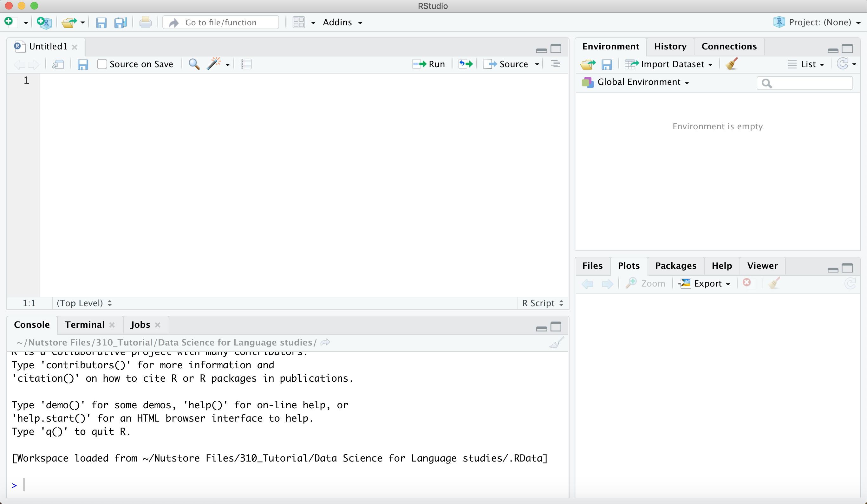Switch to the Jobs tab
The image size is (867, 504).
point(140,325)
